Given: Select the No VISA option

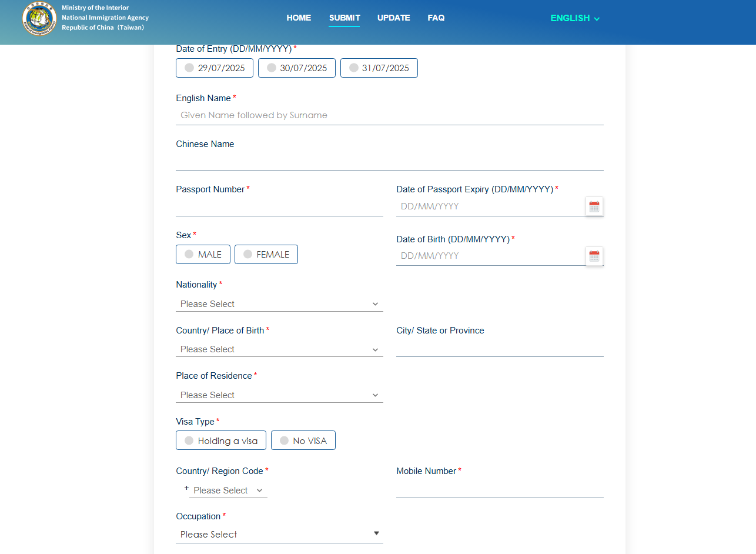Looking at the screenshot, I should pyautogui.click(x=303, y=440).
